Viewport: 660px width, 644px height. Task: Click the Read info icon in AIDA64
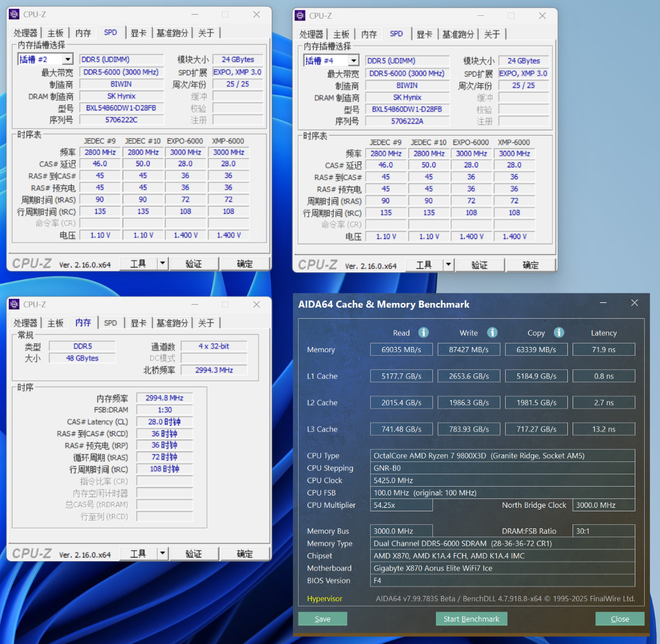tap(424, 333)
